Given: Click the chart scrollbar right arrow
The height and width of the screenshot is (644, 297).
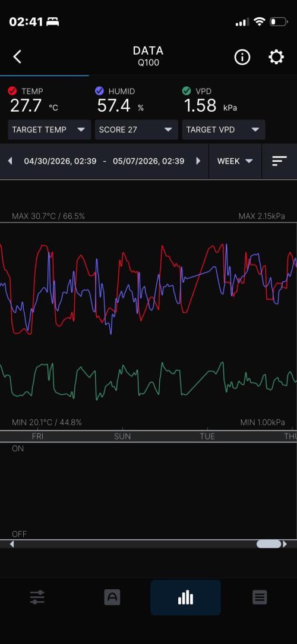Looking at the screenshot, I should tap(285, 544).
